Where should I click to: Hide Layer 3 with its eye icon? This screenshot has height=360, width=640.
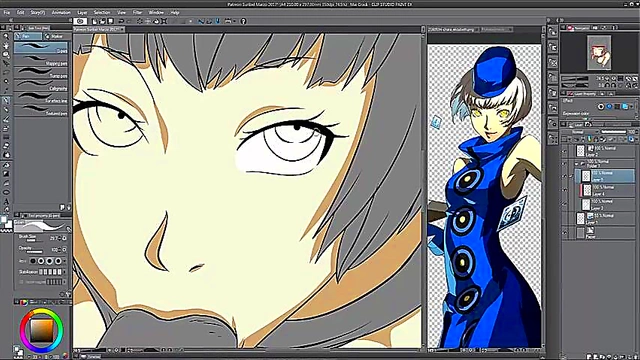pyautogui.click(x=564, y=204)
